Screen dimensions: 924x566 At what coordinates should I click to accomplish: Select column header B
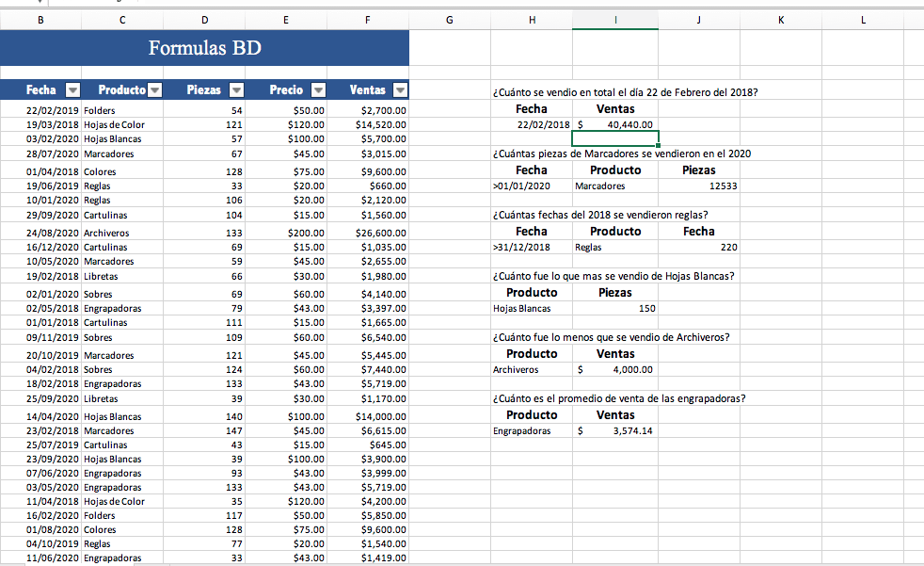pos(41,19)
